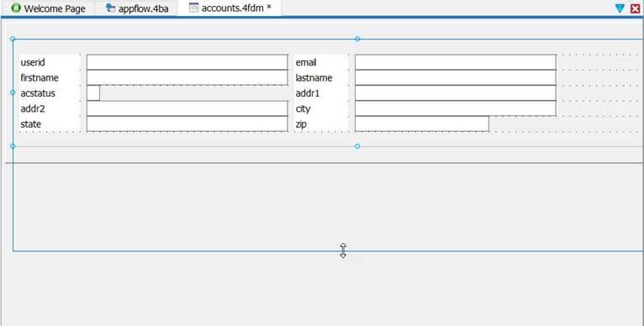Image resolution: width=644 pixels, height=326 pixels.
Task: Click the addr2 input field
Action: (x=187, y=108)
